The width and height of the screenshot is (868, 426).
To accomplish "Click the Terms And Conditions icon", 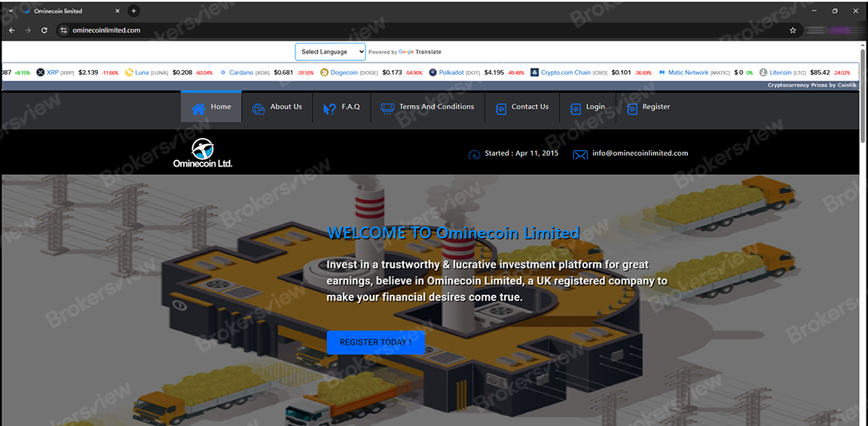I will pos(387,109).
